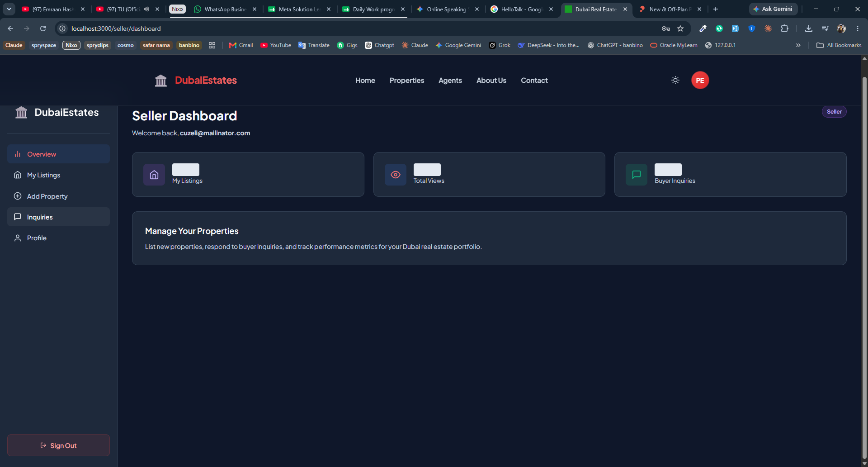Go to About Us page

[x=491, y=80]
